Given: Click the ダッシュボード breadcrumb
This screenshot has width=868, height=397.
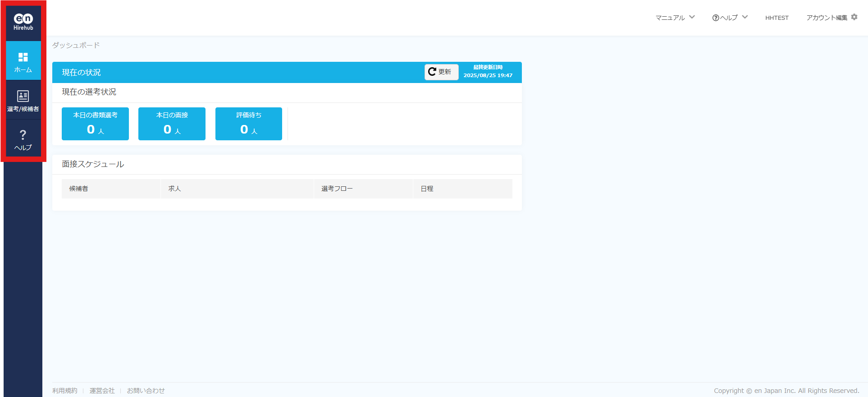Looking at the screenshot, I should point(76,45).
